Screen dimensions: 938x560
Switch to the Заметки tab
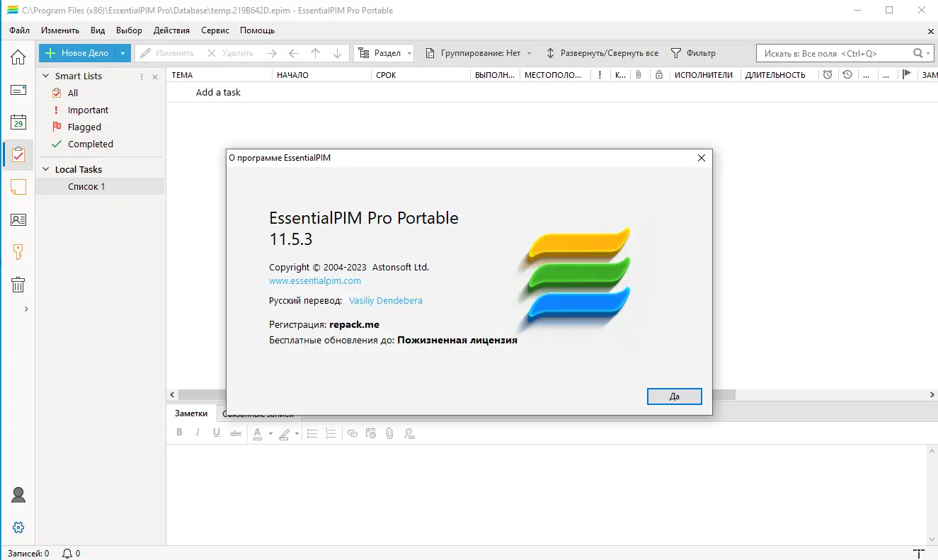point(191,413)
